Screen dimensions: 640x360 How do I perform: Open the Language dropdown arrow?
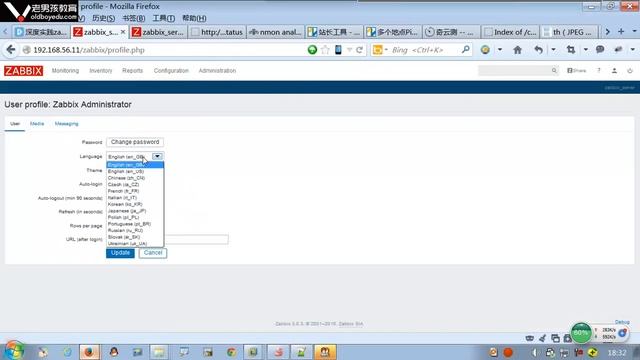point(157,156)
